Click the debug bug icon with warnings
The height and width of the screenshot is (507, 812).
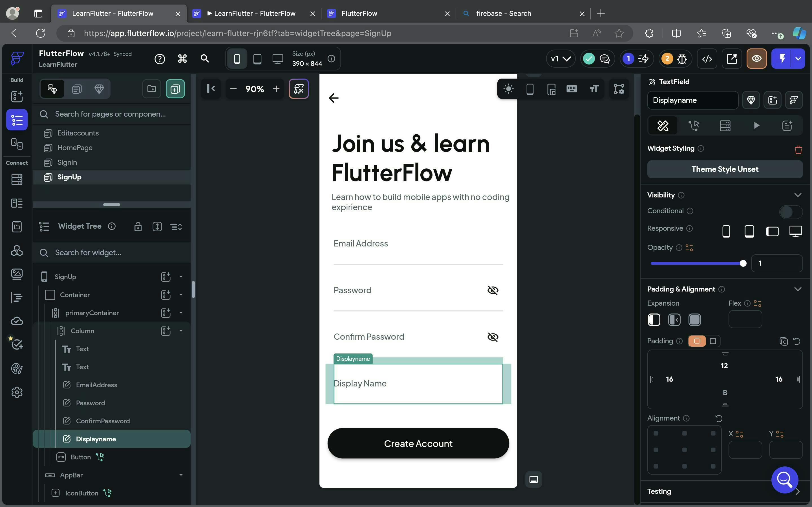pos(682,59)
